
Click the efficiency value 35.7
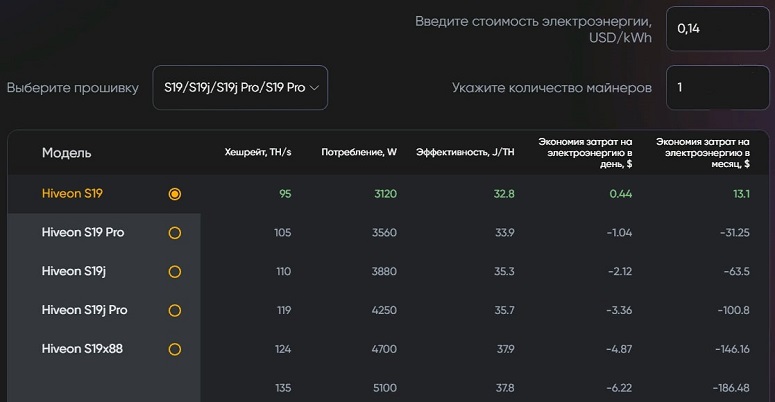coord(505,310)
